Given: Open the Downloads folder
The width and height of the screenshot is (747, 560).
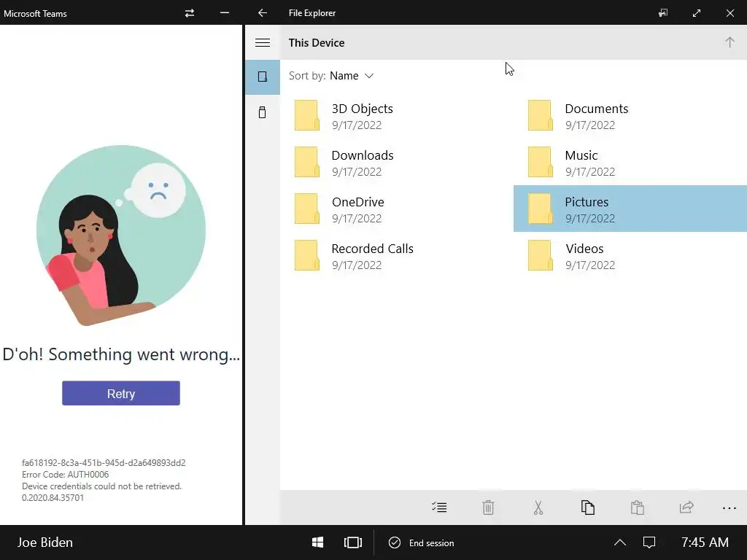Looking at the screenshot, I should [396, 163].
